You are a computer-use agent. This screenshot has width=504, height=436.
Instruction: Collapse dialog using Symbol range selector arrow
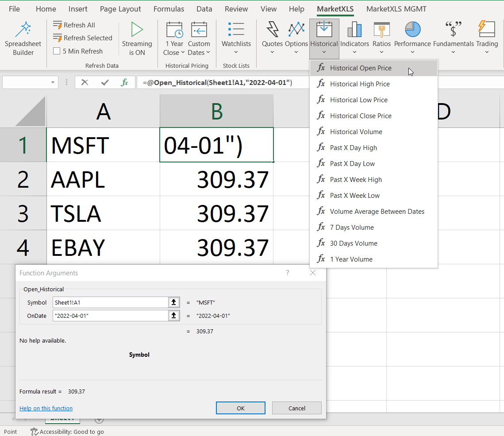pyautogui.click(x=174, y=302)
